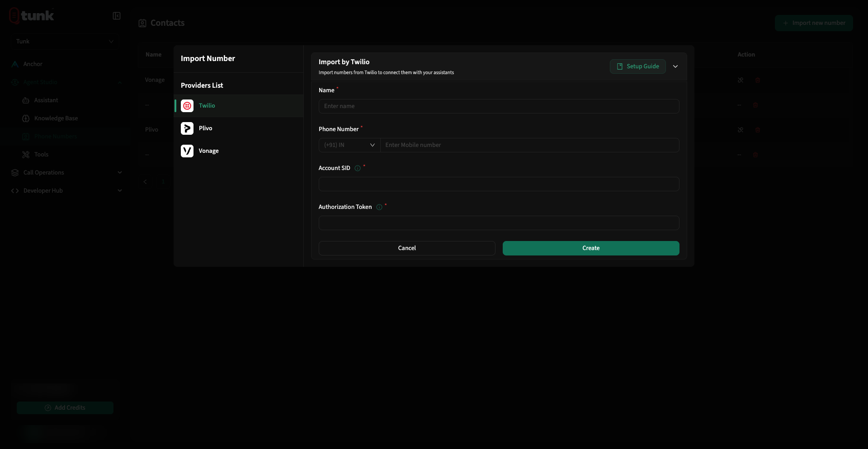Open the Tunk workspace dropdown
This screenshot has width=868, height=449.
65,42
